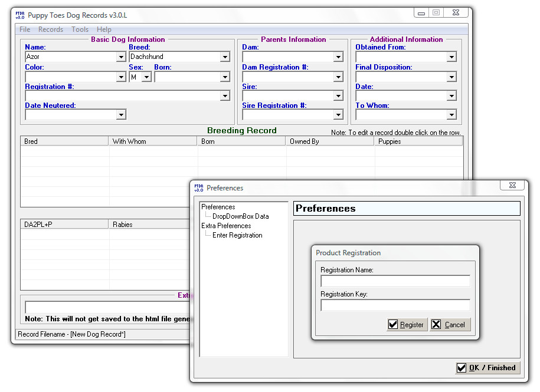
Task: Open the Tools menu
Action: (80, 29)
